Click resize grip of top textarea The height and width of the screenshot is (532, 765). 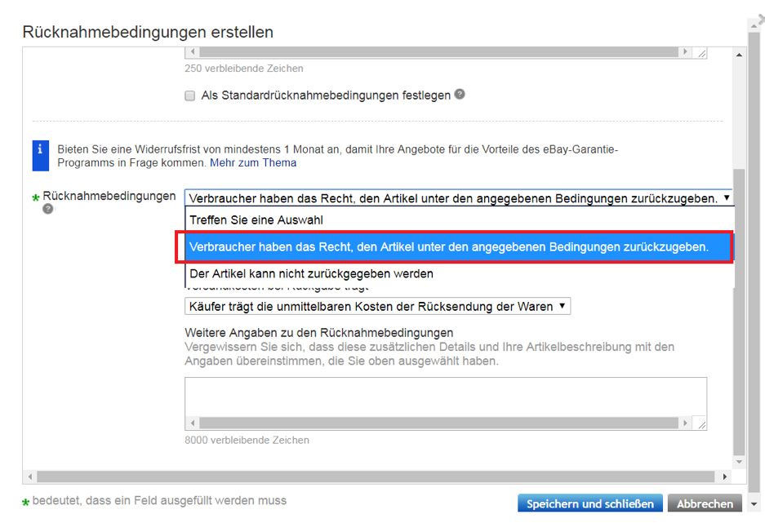point(701,52)
